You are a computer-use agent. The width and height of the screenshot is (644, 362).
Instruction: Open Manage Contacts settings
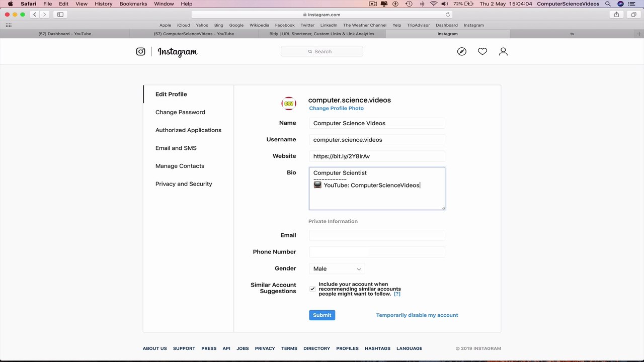coord(180,166)
